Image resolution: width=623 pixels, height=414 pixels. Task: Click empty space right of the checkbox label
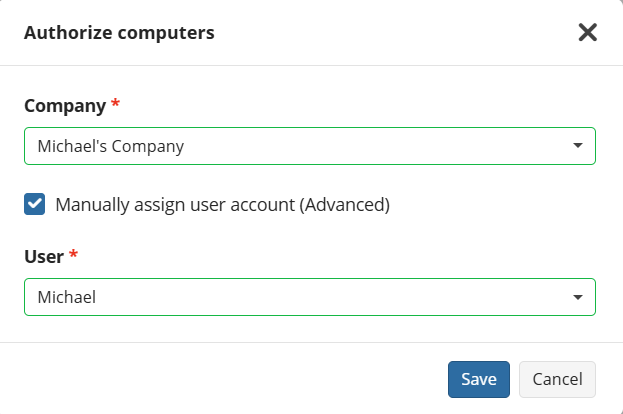coord(493,205)
